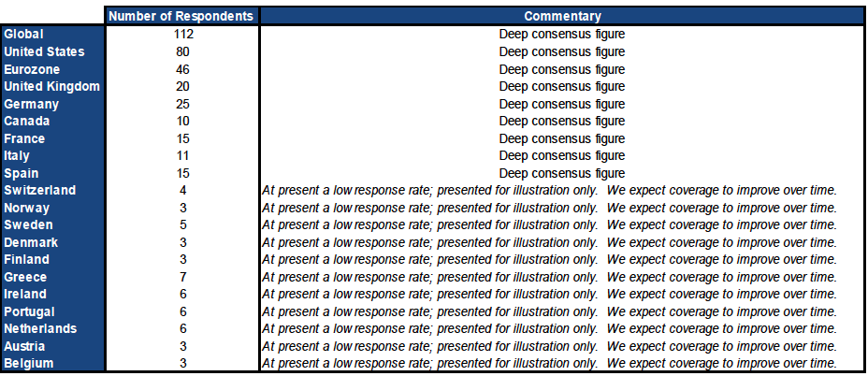
Task: Select the Commentary column header
Action: [x=562, y=16]
